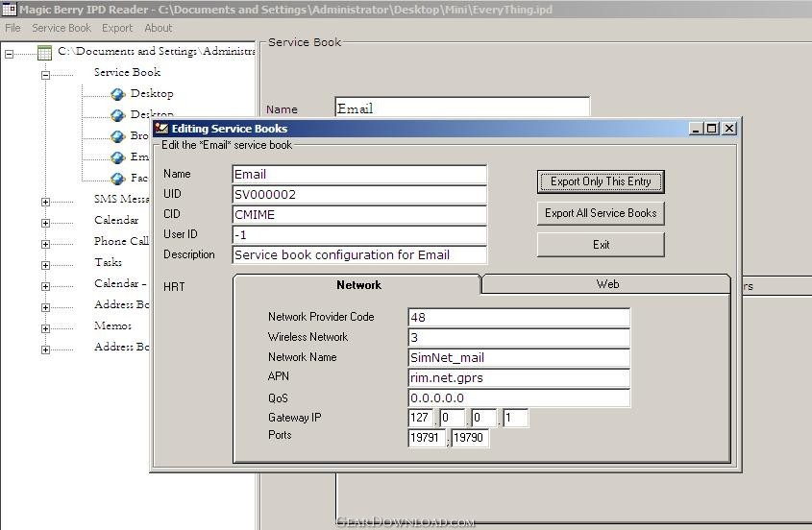Click the Description field

359,255
